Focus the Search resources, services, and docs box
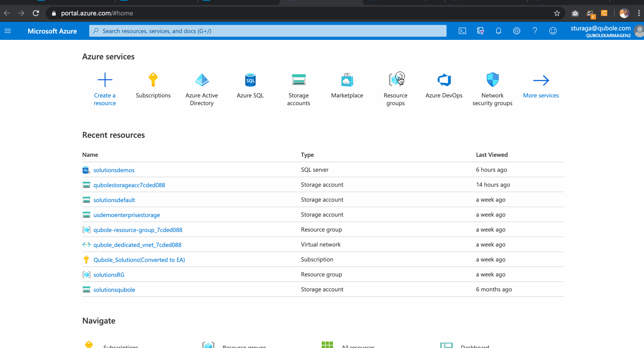Viewport: 644px width, 348px height. pos(268,31)
